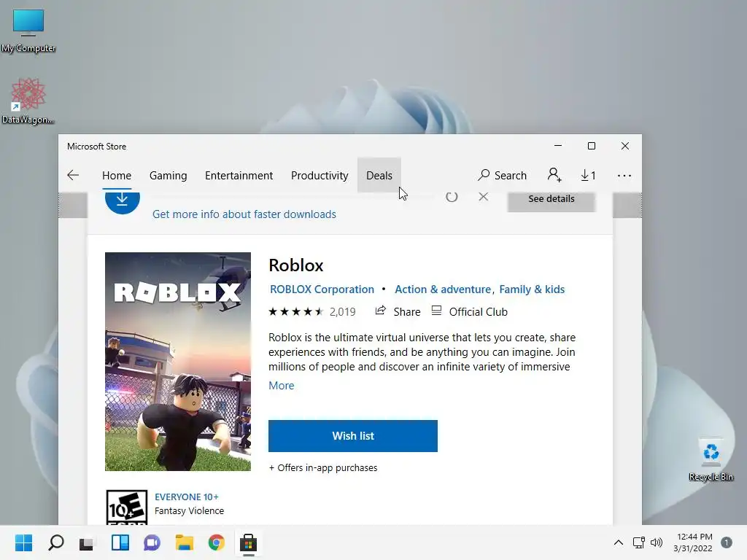This screenshot has width=747, height=560.
Task: Click the blue download circle icon
Action: pos(123,203)
